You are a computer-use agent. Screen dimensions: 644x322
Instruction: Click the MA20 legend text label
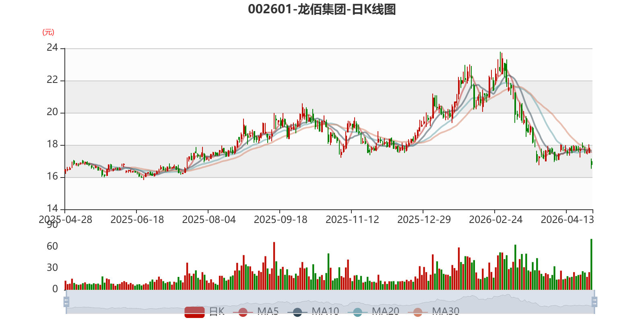(386, 311)
